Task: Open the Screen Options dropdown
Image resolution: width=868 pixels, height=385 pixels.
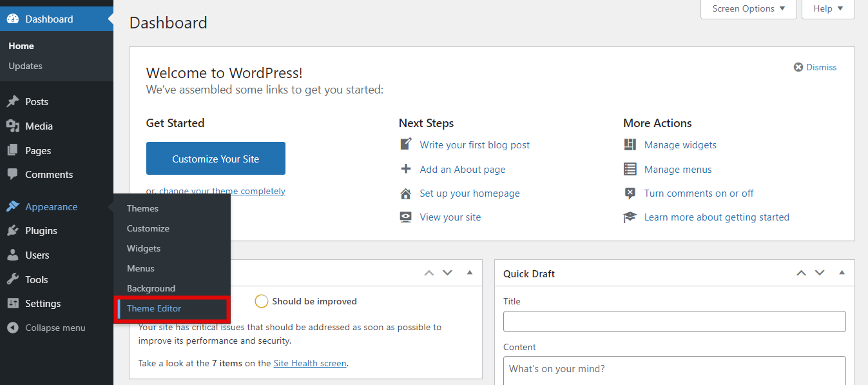Action: pyautogui.click(x=748, y=9)
